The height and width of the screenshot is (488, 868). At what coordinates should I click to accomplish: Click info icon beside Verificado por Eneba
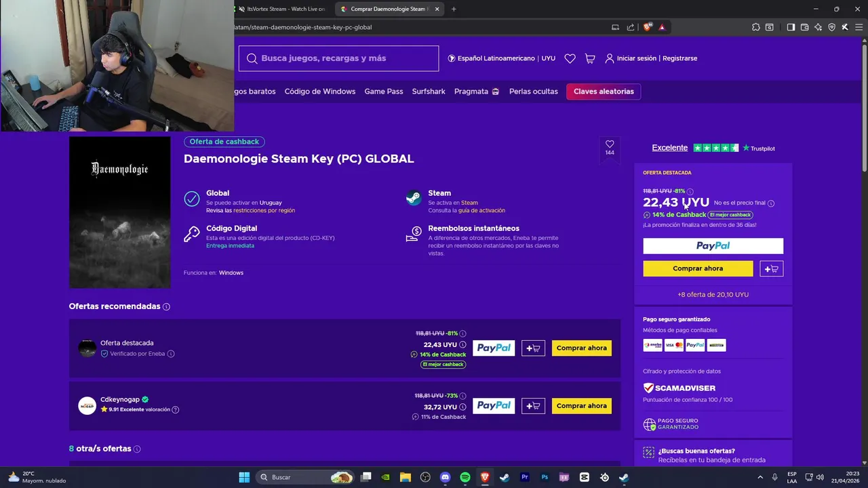point(171,354)
